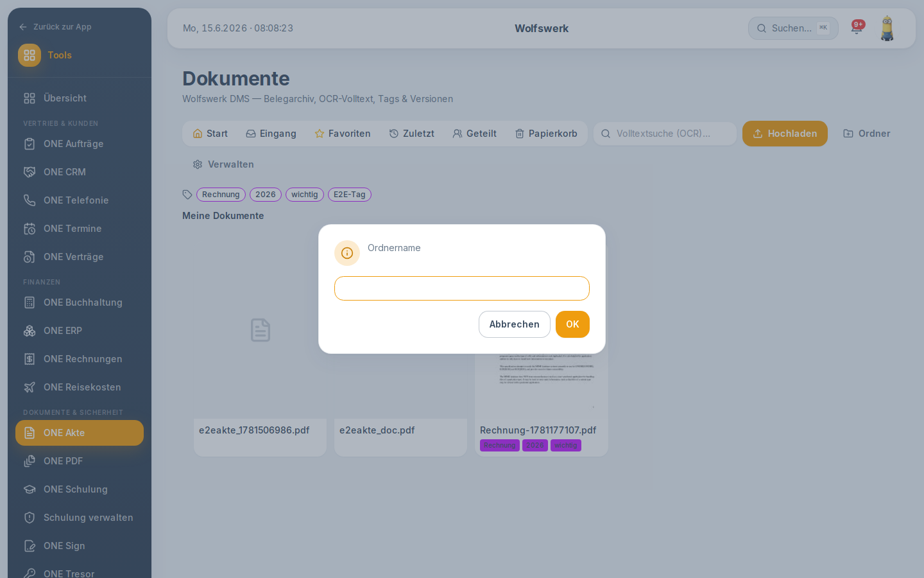Click the Wolfswerk title in the header
Viewport: 924px width, 578px height.
coord(542,28)
